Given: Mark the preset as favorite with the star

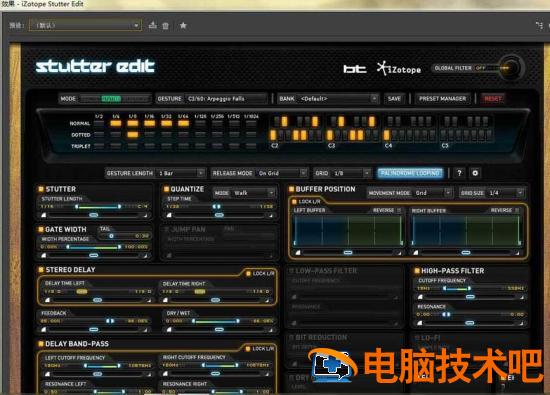Looking at the screenshot, I should tap(183, 25).
